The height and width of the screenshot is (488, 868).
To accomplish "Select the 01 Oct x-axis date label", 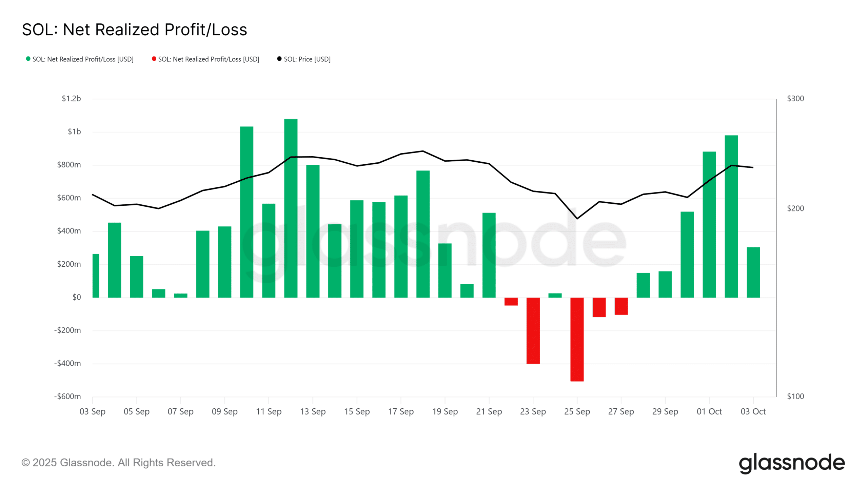I will 709,411.
